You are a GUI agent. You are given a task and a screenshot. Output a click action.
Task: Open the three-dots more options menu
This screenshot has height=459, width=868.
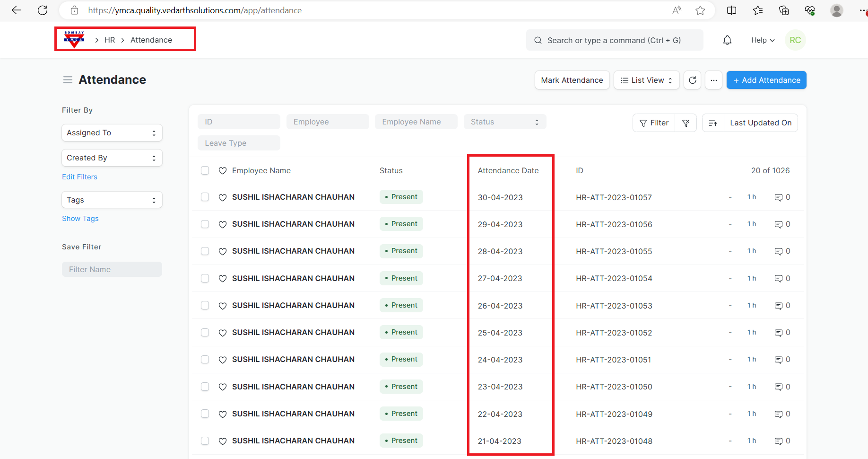[713, 80]
